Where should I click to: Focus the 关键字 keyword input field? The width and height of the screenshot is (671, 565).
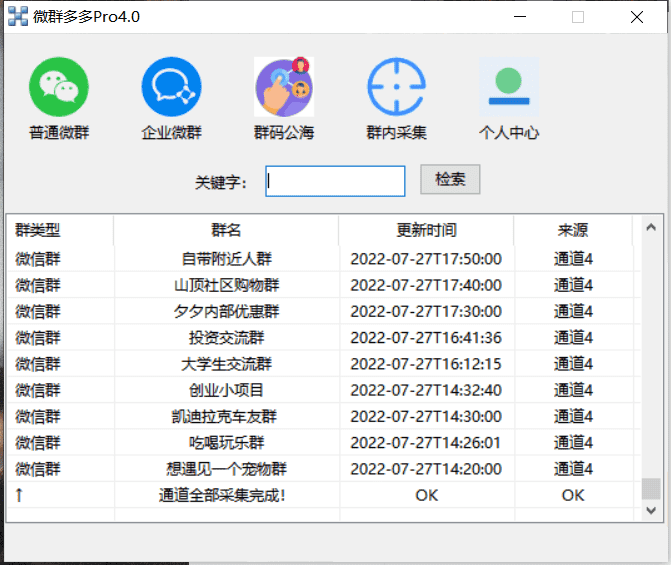(x=335, y=181)
